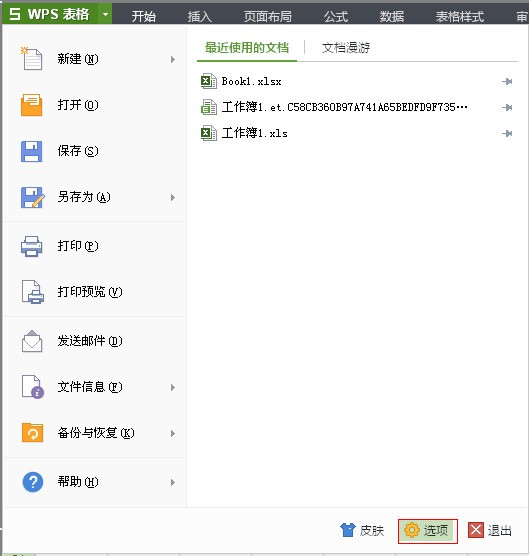Click the Backup and Restore folder icon
The width and height of the screenshot is (529, 556).
coord(32,433)
